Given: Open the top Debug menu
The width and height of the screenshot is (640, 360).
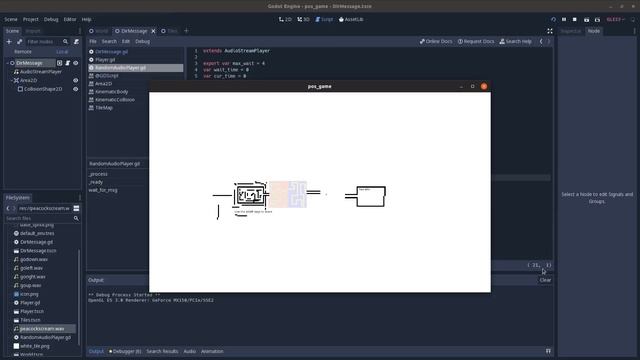Looking at the screenshot, I should pyautogui.click(x=51, y=19).
